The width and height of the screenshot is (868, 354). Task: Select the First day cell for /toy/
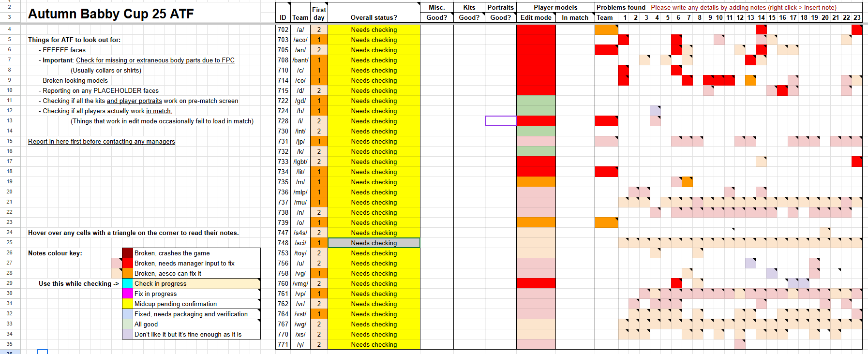pyautogui.click(x=319, y=253)
